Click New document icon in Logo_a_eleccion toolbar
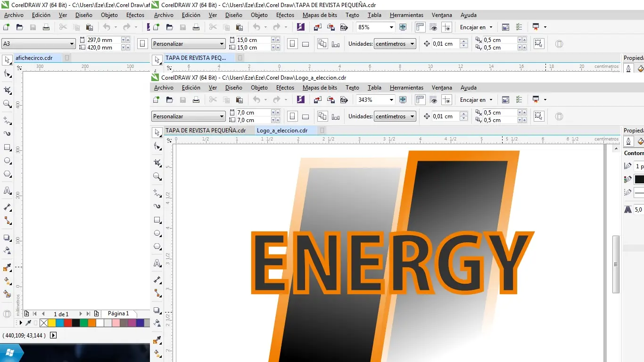Screen dimensions: 644x362 tap(157, 100)
